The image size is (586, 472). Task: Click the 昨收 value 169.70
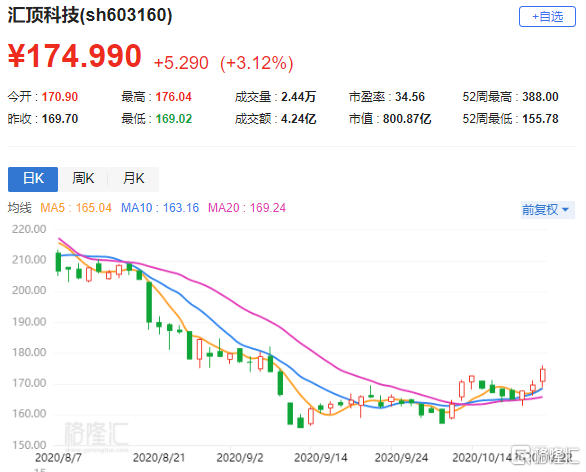click(60, 119)
